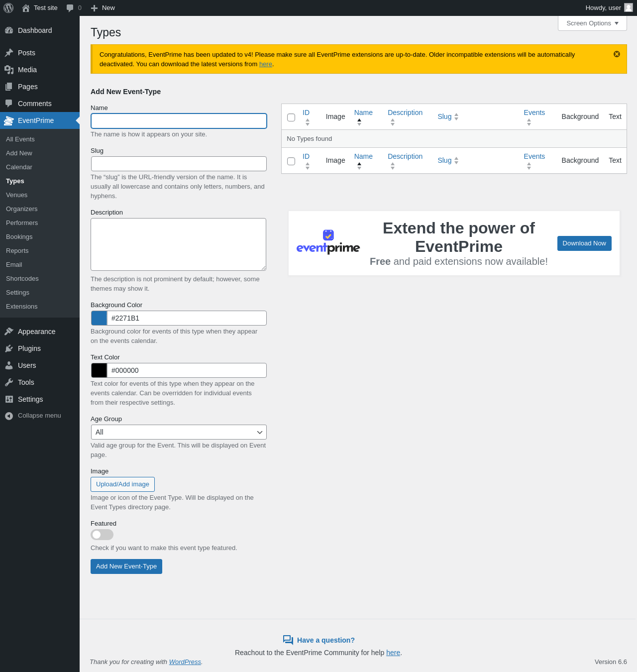Screen dimensions: 637x672
Task: Open the Test site home icon
Action: click(x=26, y=8)
